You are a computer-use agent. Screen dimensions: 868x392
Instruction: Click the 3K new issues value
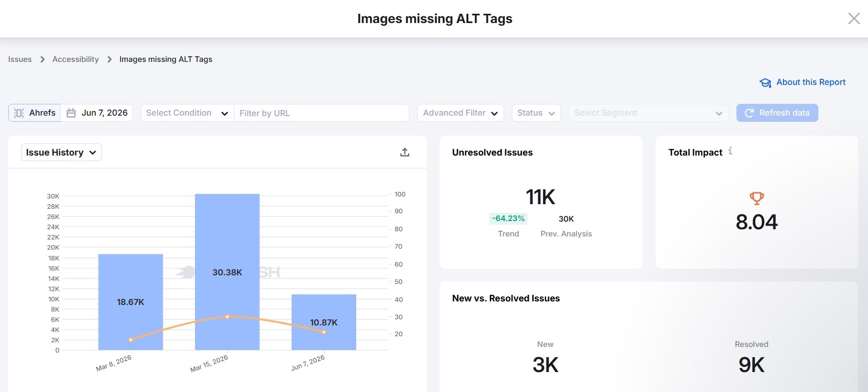546,365
